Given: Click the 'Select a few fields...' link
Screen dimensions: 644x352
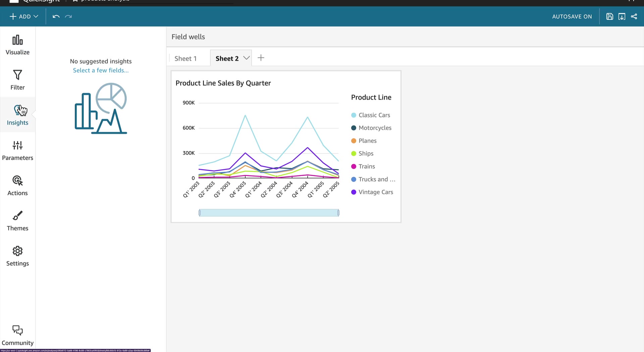Looking at the screenshot, I should pos(101,71).
